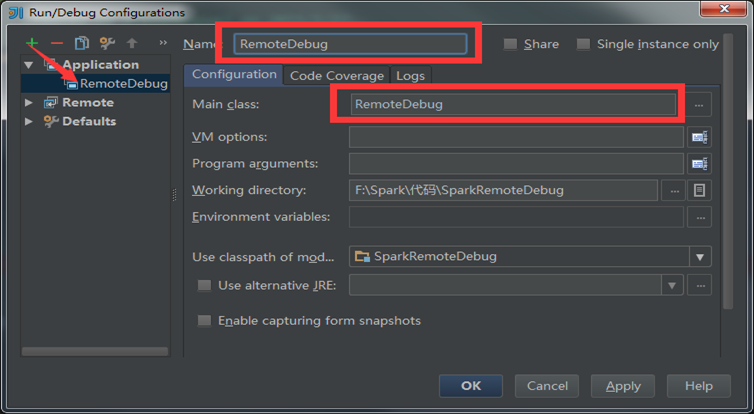Image resolution: width=754 pixels, height=414 pixels.
Task: Add a new configuration with the plus icon
Action: pyautogui.click(x=32, y=43)
